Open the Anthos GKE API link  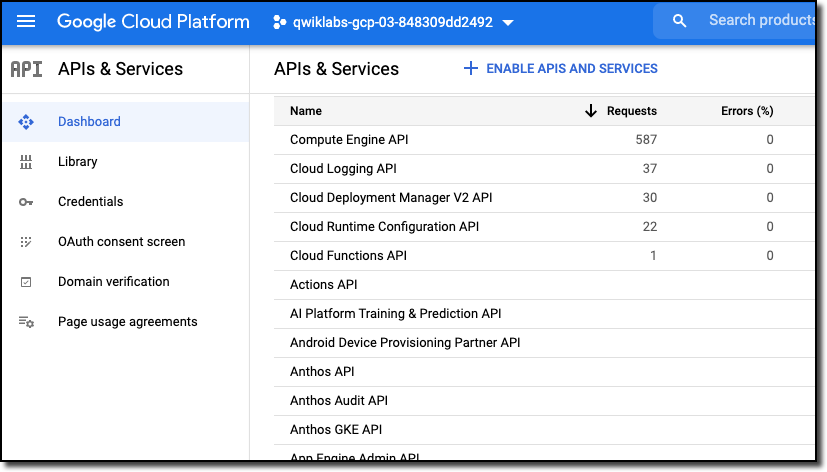336,430
